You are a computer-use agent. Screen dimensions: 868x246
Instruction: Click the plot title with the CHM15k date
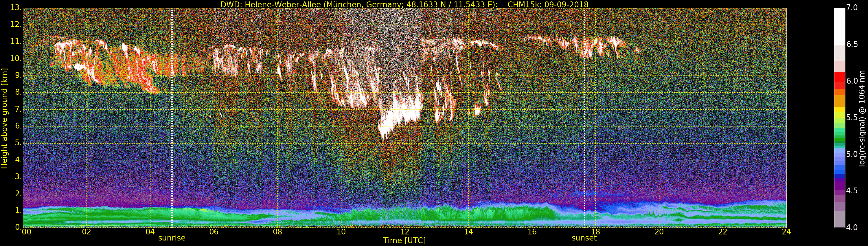[404, 4]
